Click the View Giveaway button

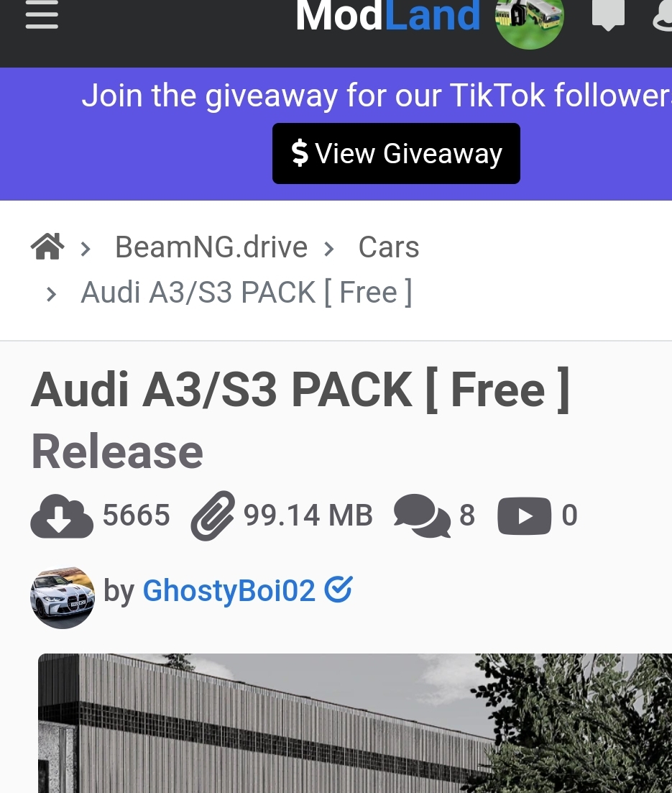pos(396,153)
